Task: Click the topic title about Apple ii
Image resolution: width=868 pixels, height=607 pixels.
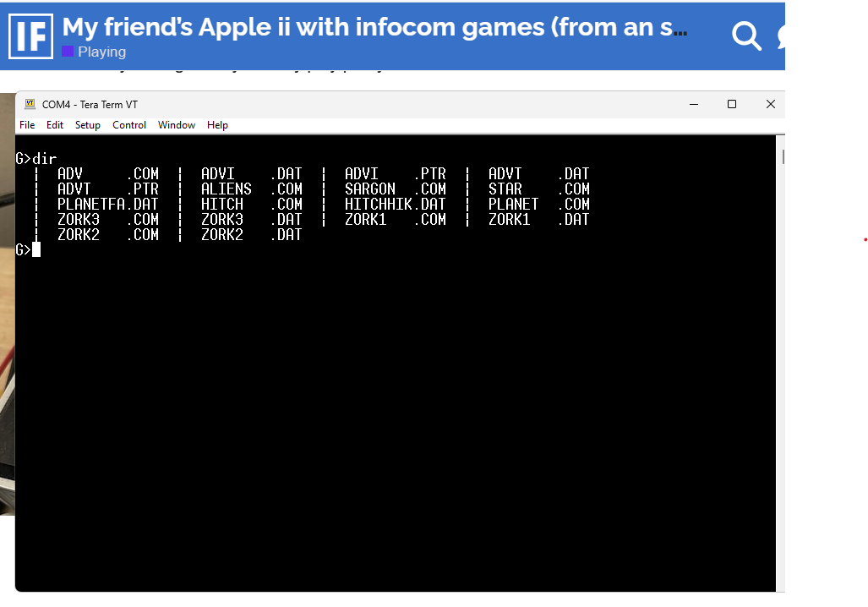Action: point(374,27)
